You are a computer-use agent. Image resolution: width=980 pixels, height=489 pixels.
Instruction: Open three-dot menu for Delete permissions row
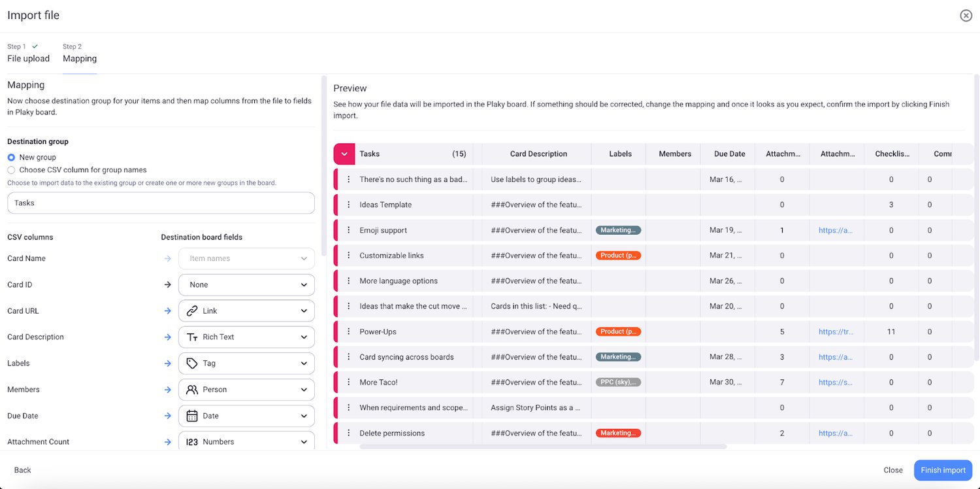tap(349, 433)
